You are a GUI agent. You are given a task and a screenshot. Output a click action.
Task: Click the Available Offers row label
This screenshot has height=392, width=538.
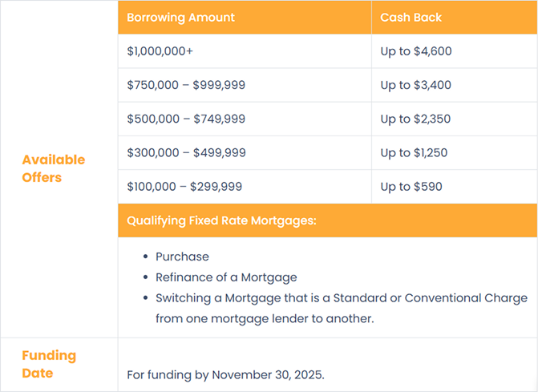(53, 168)
